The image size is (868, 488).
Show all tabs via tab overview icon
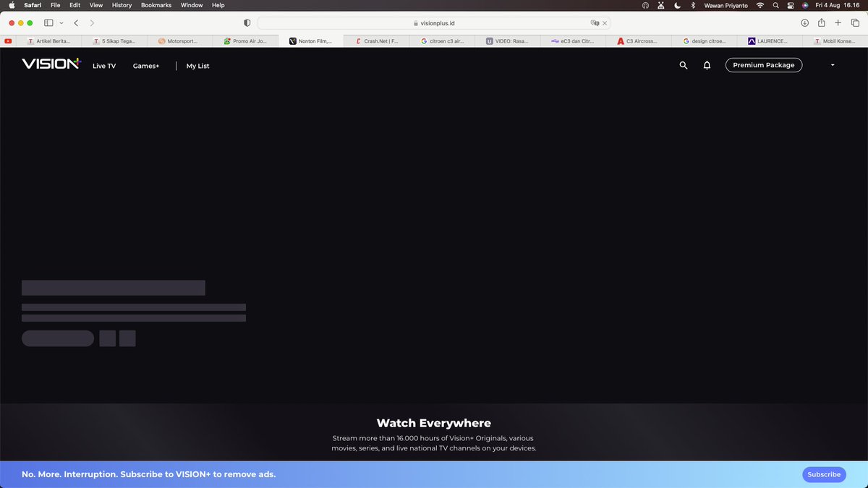click(854, 22)
